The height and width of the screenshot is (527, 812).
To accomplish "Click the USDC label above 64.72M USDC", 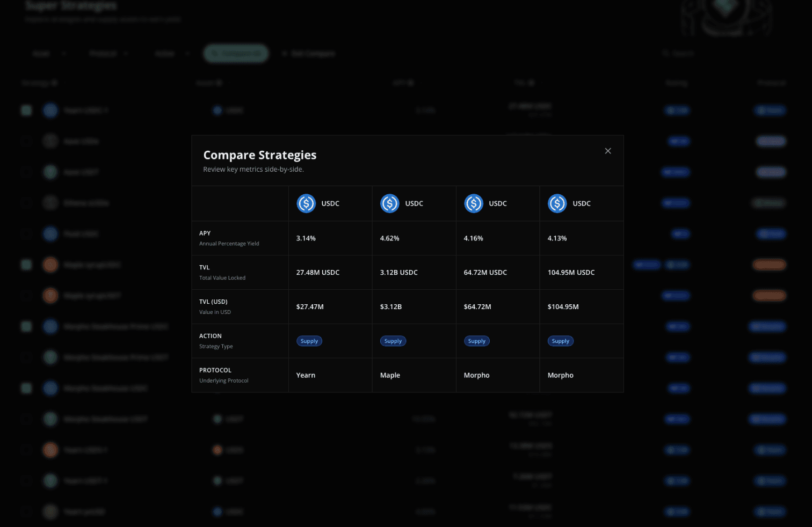I will pyautogui.click(x=498, y=203).
